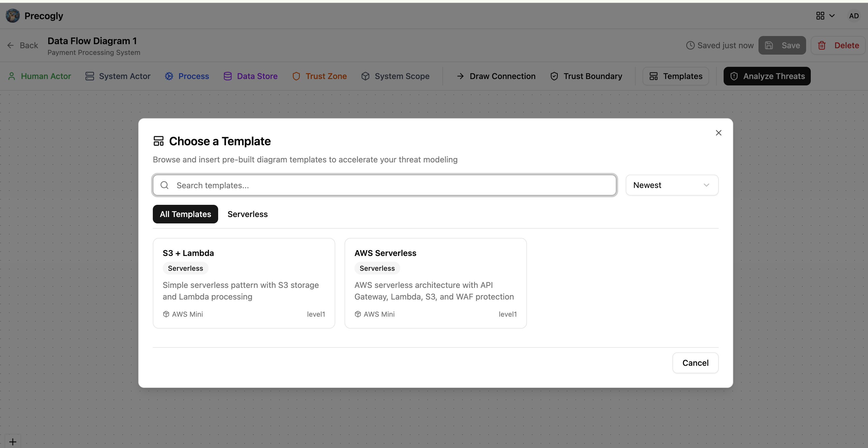Activate the Trust Boundary tool

click(x=586, y=76)
